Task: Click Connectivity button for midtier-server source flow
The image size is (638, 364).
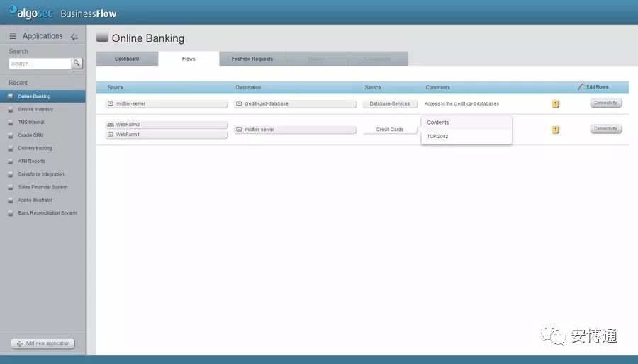Action: point(605,103)
